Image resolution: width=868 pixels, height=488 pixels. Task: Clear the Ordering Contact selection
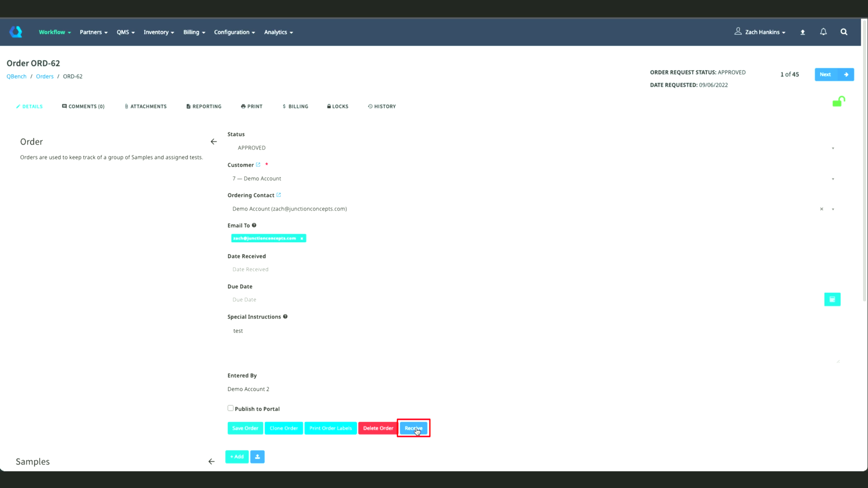[821, 209]
